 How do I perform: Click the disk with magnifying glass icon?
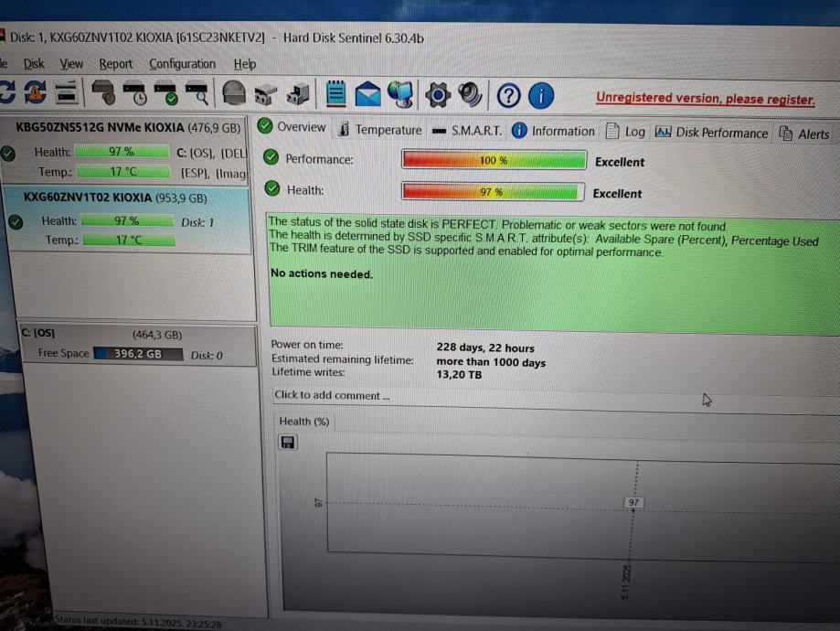pyautogui.click(x=197, y=92)
